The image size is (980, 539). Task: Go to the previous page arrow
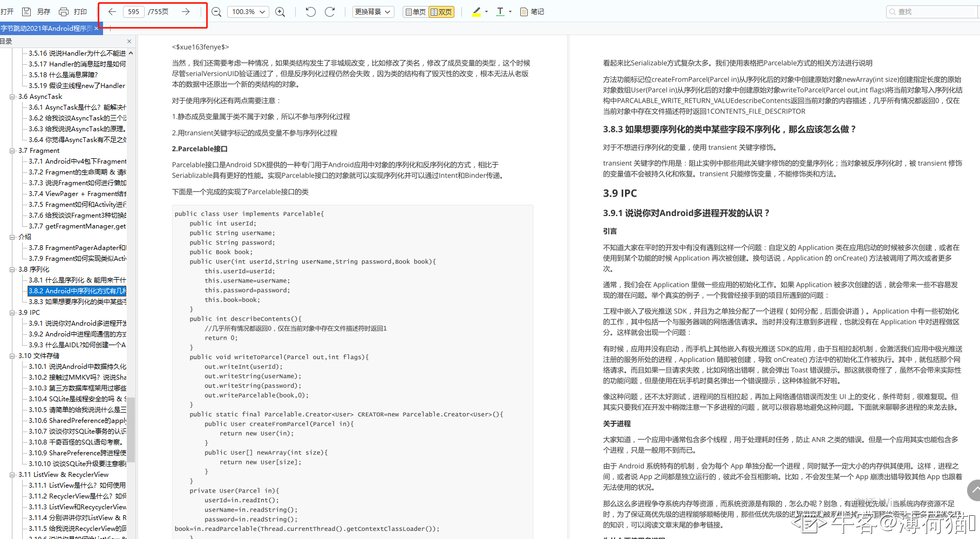[112, 11]
